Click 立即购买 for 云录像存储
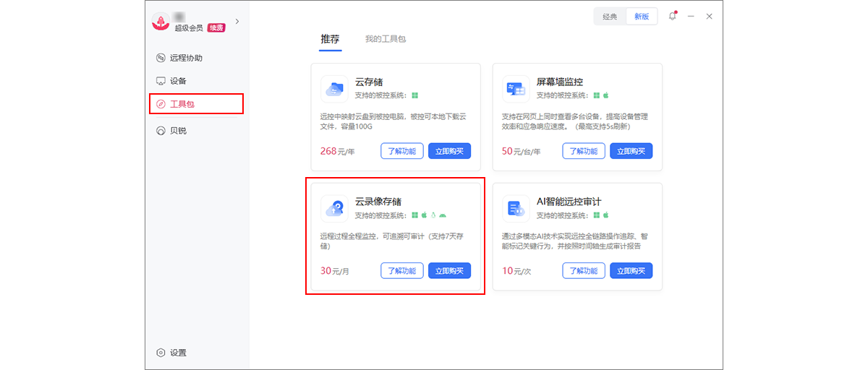 coord(450,271)
